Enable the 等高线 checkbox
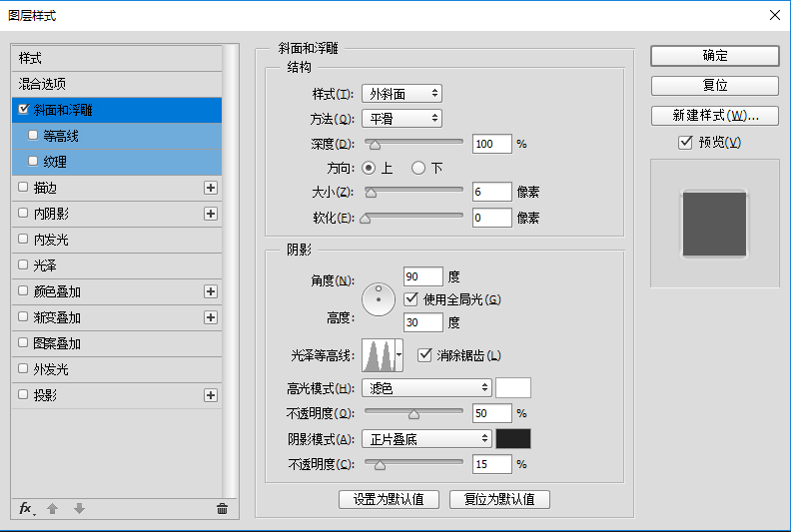Image resolution: width=791 pixels, height=532 pixels. (x=33, y=135)
